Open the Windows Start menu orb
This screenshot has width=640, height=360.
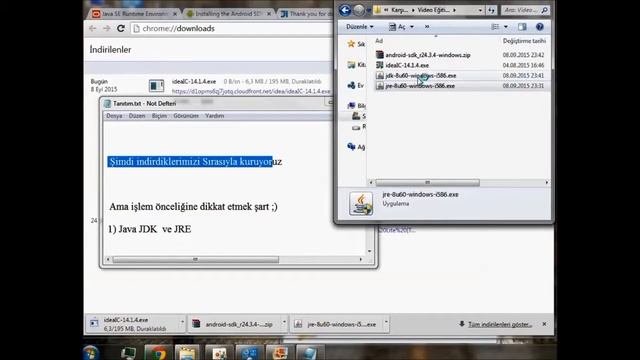point(91,353)
